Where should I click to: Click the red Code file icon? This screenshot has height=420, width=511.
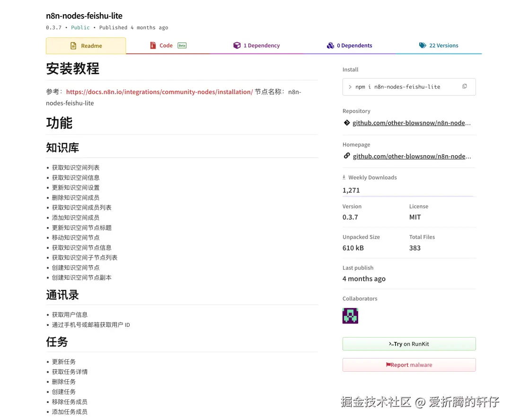click(153, 45)
